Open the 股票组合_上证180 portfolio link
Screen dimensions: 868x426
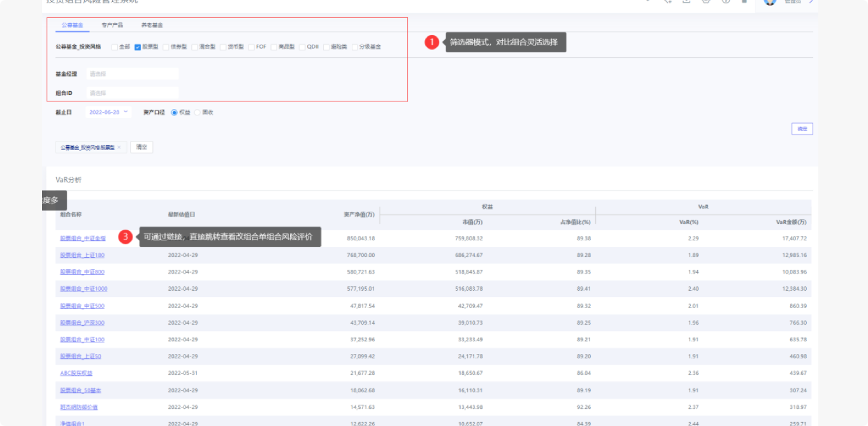(82, 255)
